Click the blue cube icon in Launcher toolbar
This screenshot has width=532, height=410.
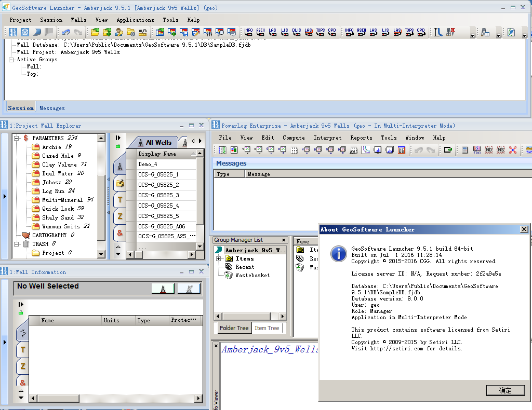pos(25,32)
